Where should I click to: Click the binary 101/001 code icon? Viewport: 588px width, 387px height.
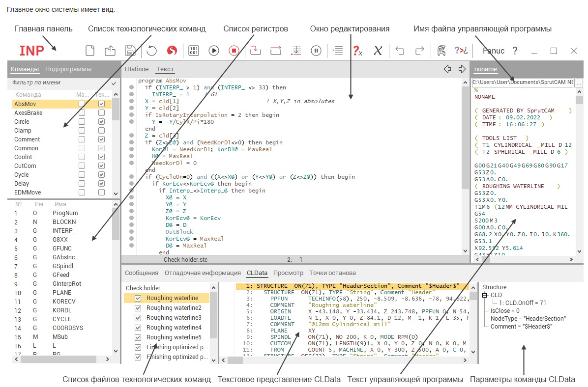point(194,51)
